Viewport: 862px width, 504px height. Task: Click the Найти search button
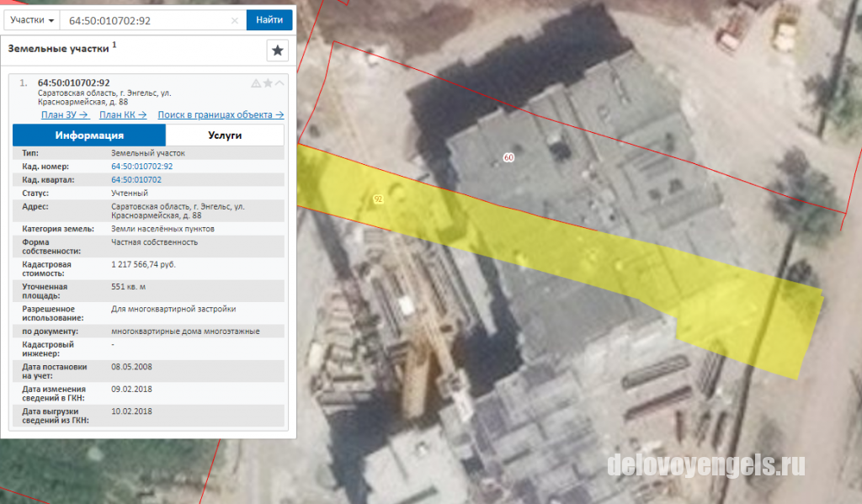(269, 20)
